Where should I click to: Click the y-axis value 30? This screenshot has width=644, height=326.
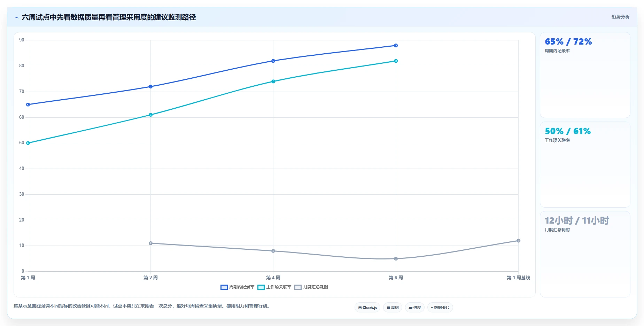tap(22, 194)
